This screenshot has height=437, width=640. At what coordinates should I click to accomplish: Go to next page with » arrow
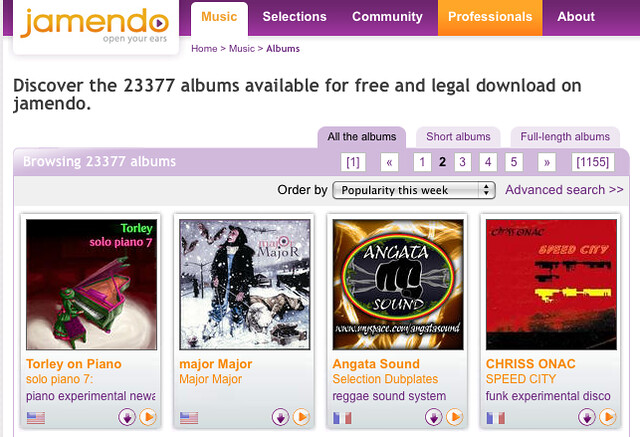click(547, 162)
